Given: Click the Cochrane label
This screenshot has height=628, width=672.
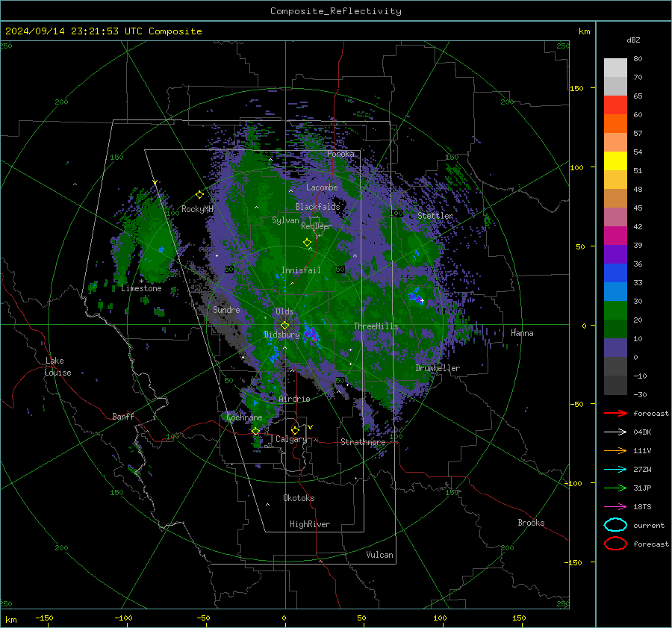Looking at the screenshot, I should click(244, 417).
